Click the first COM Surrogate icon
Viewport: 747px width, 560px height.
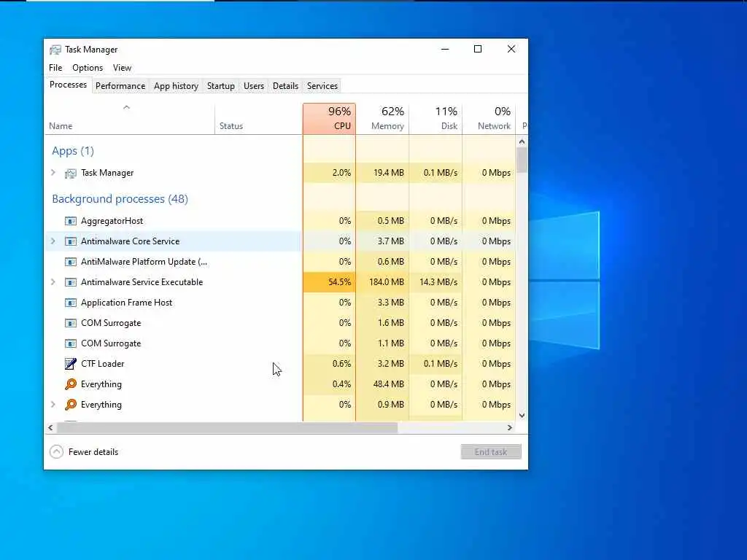coord(71,323)
